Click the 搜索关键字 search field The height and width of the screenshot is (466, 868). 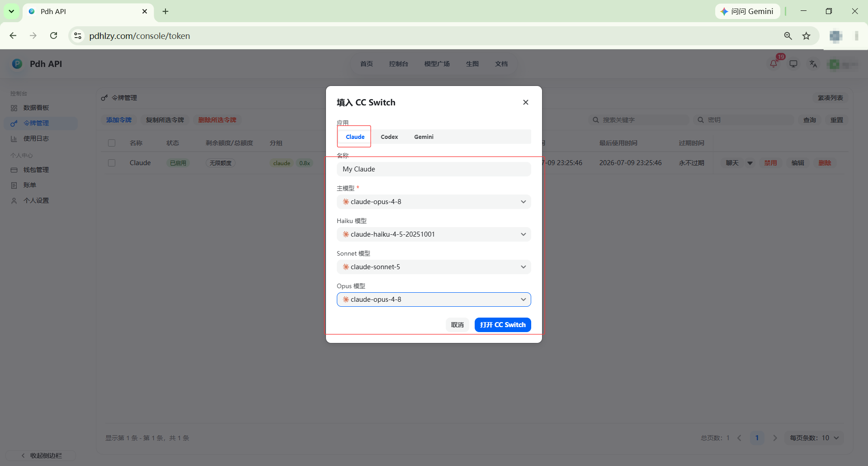click(x=639, y=120)
